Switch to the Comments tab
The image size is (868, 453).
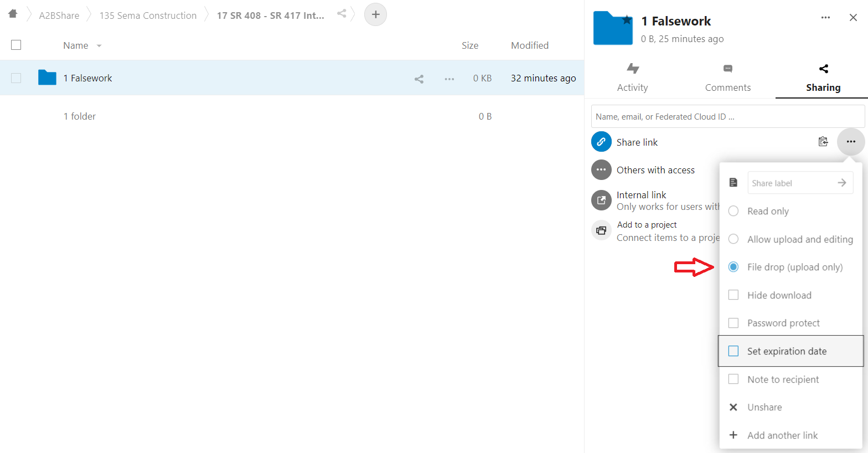727,78
